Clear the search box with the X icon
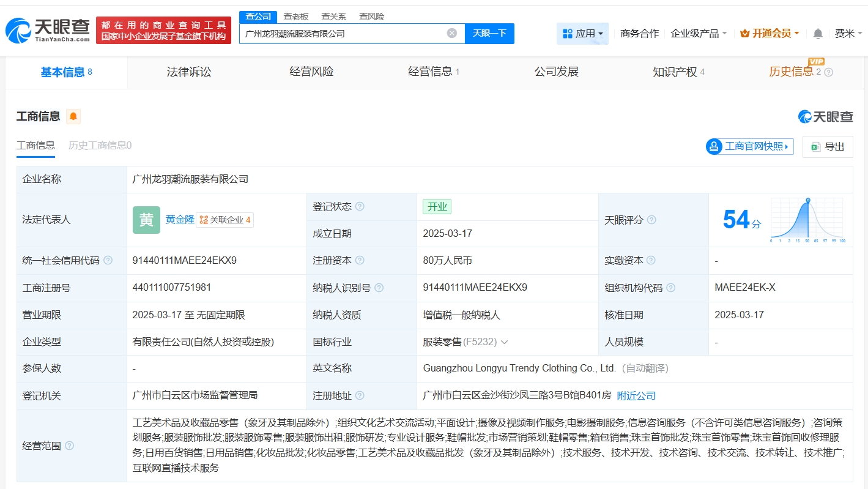 coord(451,33)
